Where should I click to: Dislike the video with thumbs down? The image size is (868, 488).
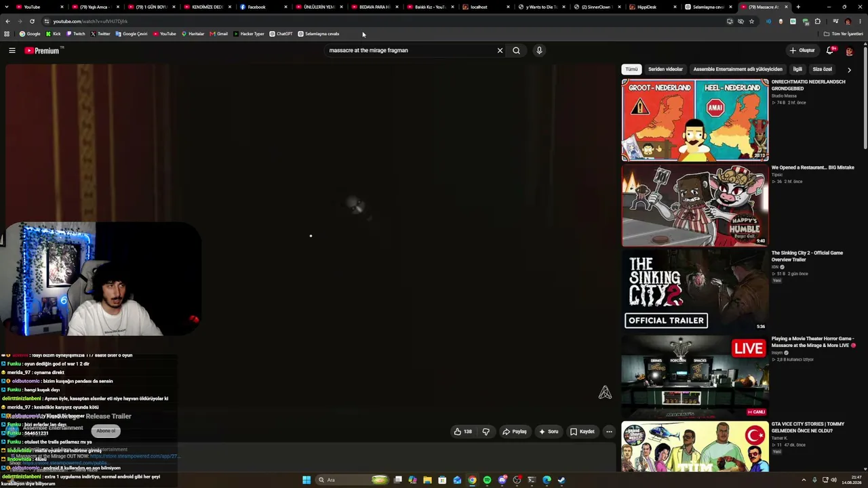(x=486, y=432)
